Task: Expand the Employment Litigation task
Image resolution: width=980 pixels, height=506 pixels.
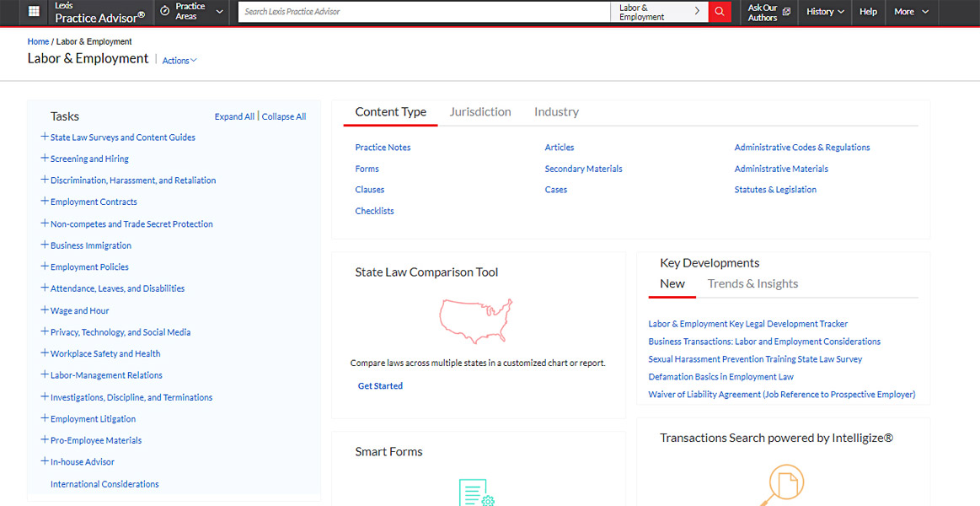Action: [45, 418]
